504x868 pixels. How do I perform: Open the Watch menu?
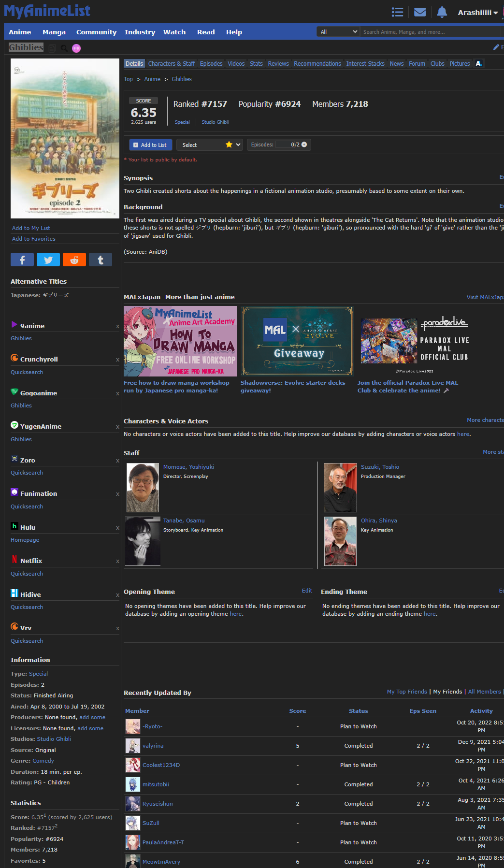point(174,32)
